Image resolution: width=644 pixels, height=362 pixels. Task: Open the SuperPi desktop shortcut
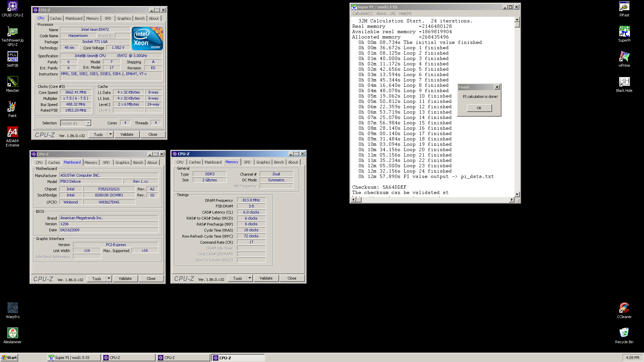624,34
